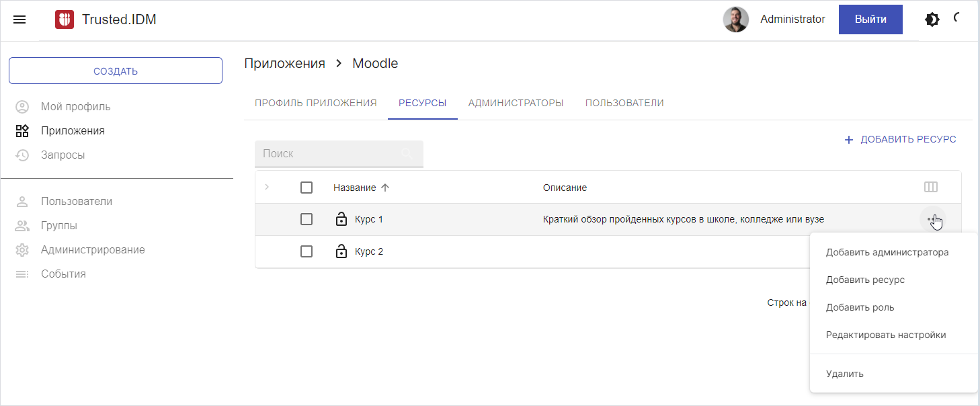Click the Users person icon in sidebar
Image resolution: width=980 pixels, height=406 pixels.
click(x=22, y=202)
